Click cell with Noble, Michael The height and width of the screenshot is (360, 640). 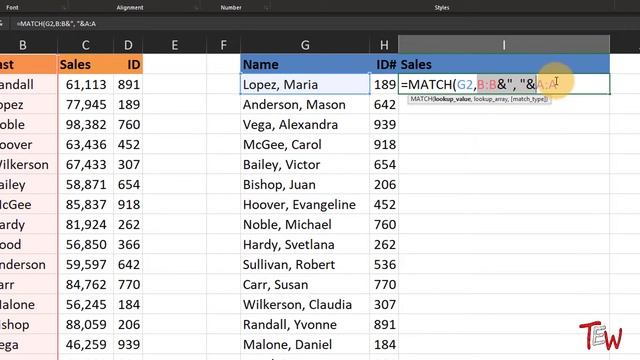[x=305, y=224]
